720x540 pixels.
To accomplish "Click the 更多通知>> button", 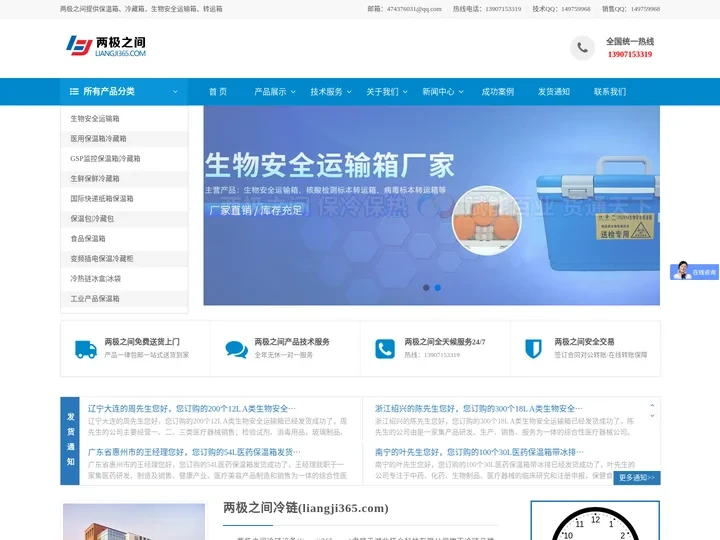I will click(636, 478).
